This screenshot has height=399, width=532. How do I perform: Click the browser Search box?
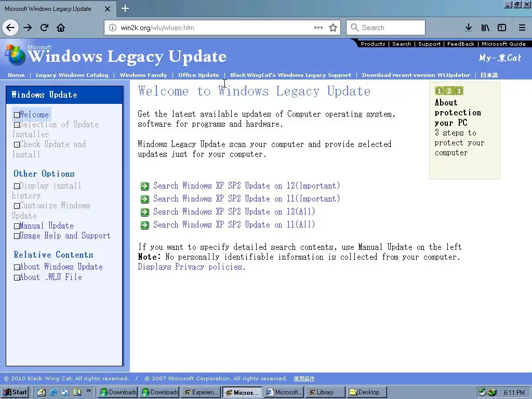(386, 28)
